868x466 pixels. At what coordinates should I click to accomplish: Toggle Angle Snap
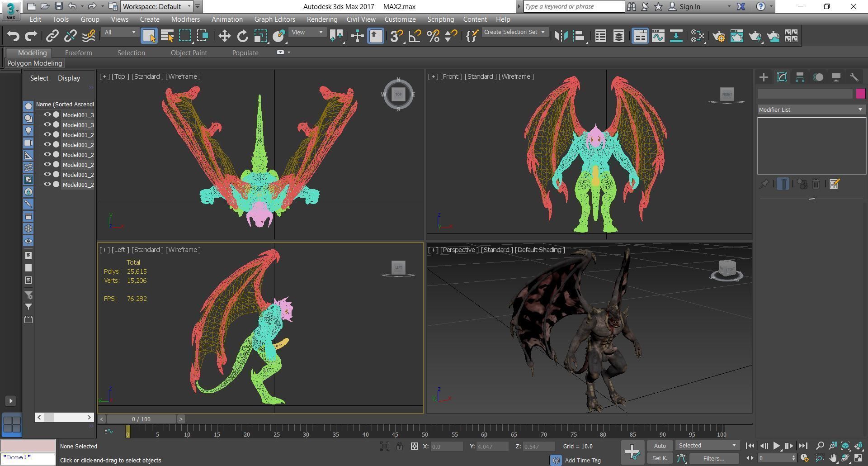pos(415,36)
